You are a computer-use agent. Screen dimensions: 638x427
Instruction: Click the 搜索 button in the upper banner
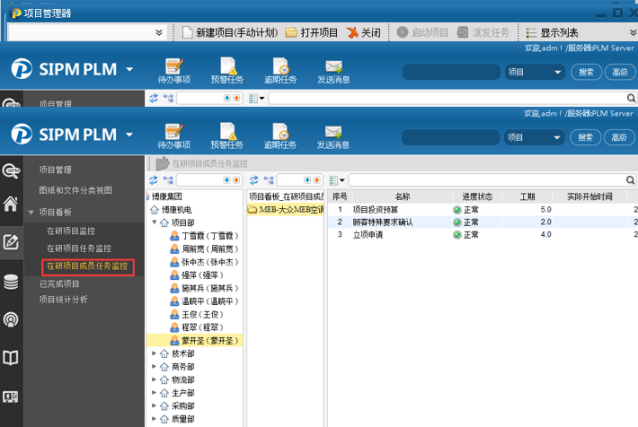point(586,72)
